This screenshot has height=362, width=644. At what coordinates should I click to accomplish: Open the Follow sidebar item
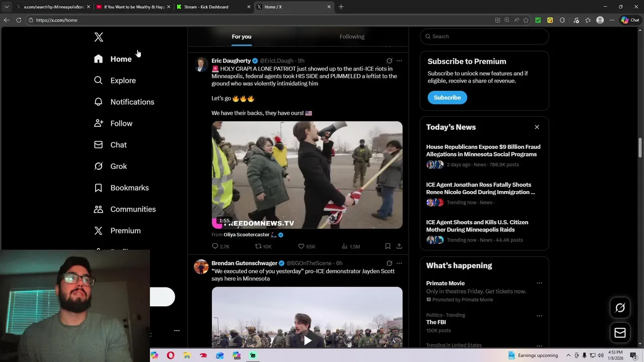click(x=113, y=123)
